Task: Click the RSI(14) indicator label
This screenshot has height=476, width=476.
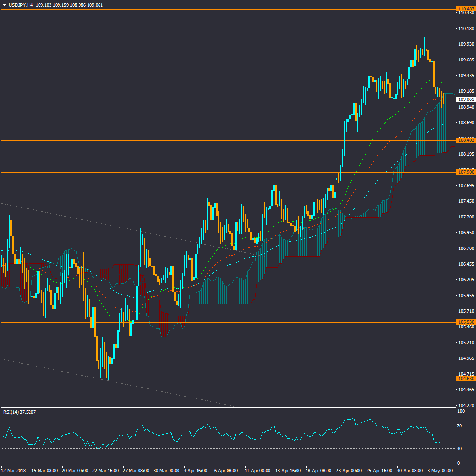Action: (x=20, y=412)
